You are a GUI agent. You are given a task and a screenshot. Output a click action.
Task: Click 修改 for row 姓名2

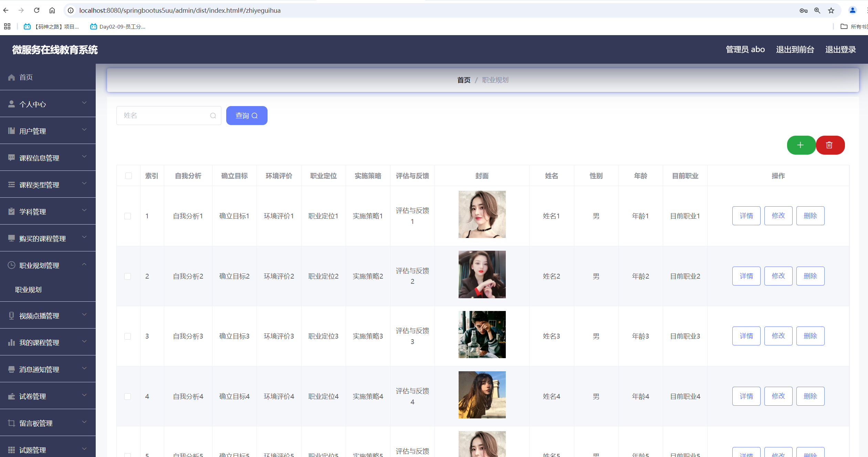(778, 276)
